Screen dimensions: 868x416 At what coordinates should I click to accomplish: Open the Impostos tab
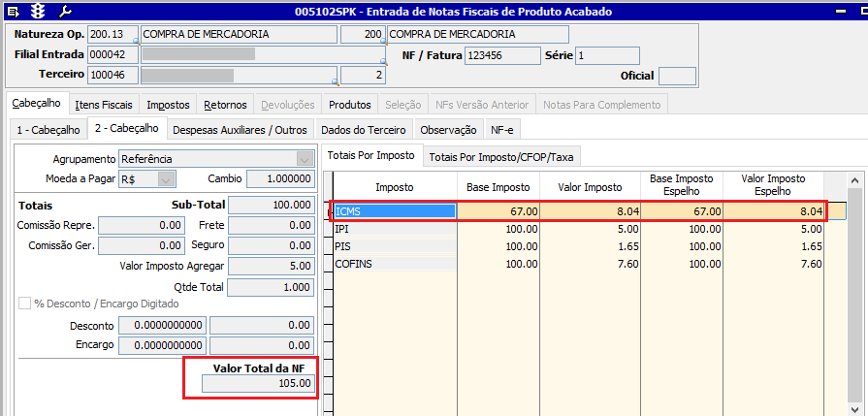coord(168,105)
